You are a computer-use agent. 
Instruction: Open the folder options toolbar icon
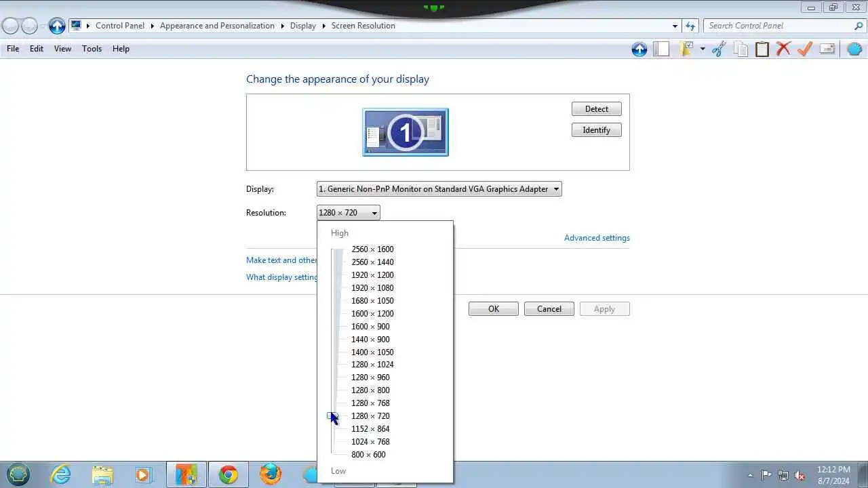coord(686,49)
